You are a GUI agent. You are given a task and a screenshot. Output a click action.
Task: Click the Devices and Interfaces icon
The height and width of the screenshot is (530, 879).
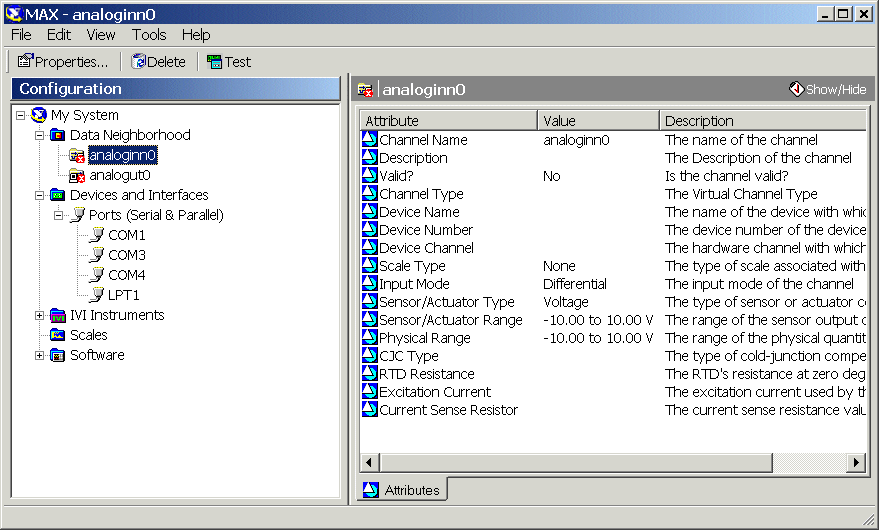click(58, 196)
